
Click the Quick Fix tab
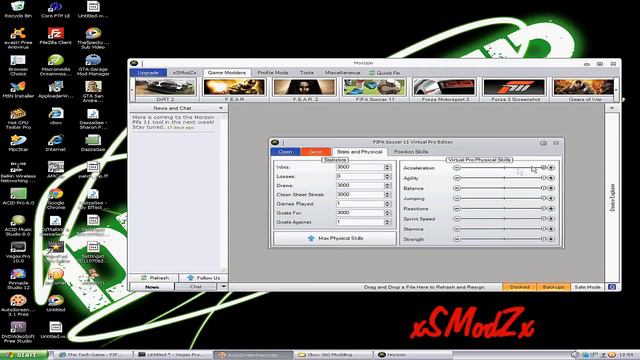[384, 73]
